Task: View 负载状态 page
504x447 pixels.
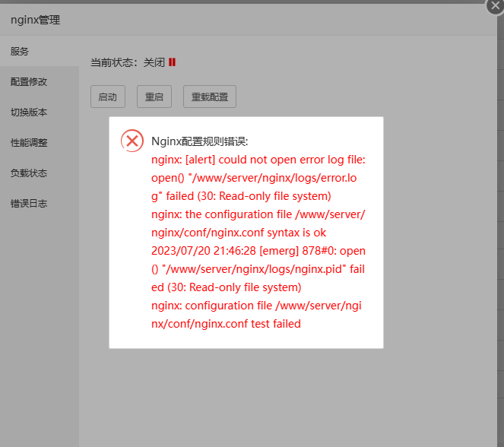Action: [40, 173]
